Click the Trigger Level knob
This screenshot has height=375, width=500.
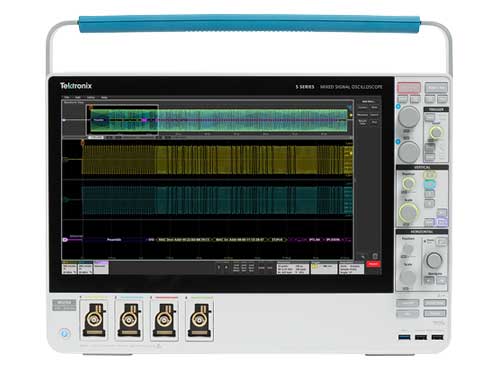(436, 132)
